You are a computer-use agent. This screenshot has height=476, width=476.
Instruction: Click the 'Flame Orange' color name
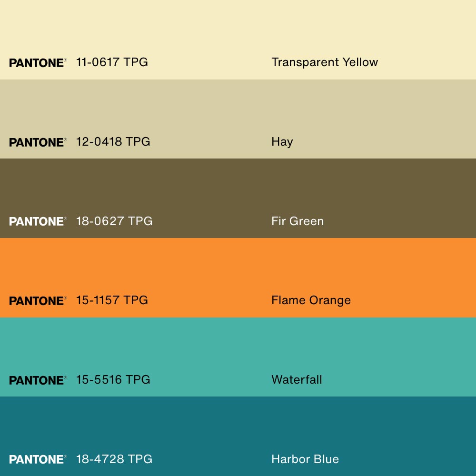click(311, 300)
